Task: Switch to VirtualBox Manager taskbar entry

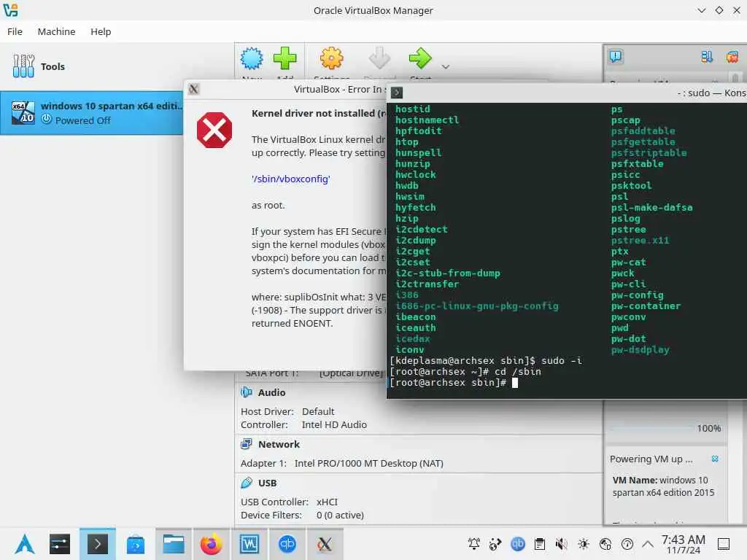Action: (x=249, y=544)
